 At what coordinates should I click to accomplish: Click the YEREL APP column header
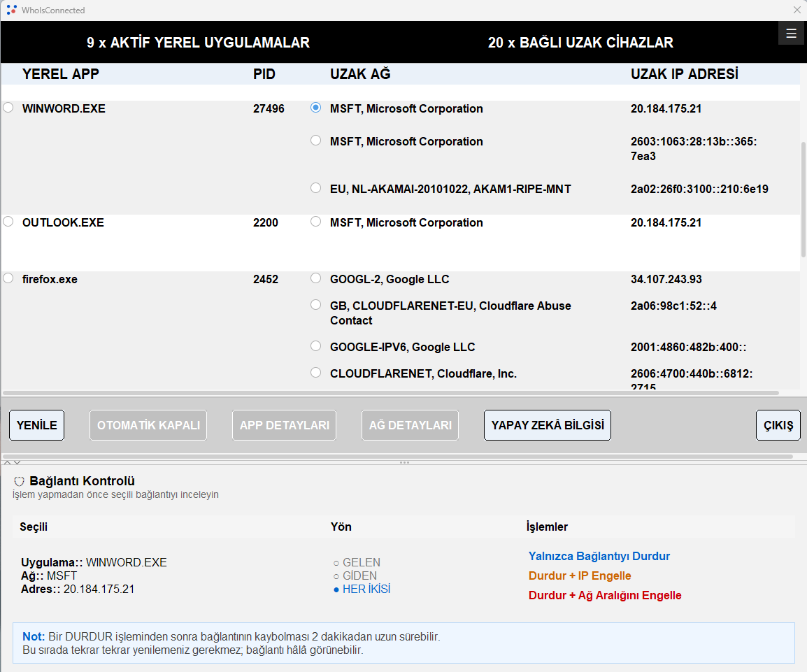[x=61, y=74]
